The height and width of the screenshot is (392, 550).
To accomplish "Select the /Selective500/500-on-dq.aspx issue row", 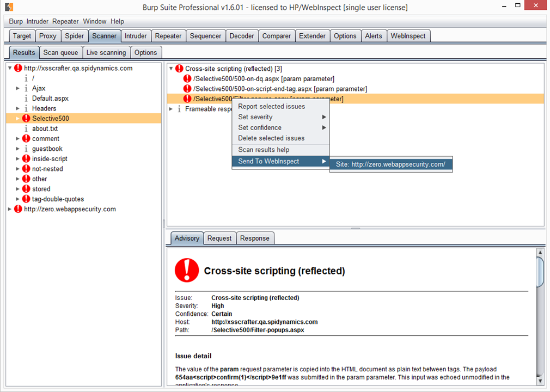I will coord(356,78).
